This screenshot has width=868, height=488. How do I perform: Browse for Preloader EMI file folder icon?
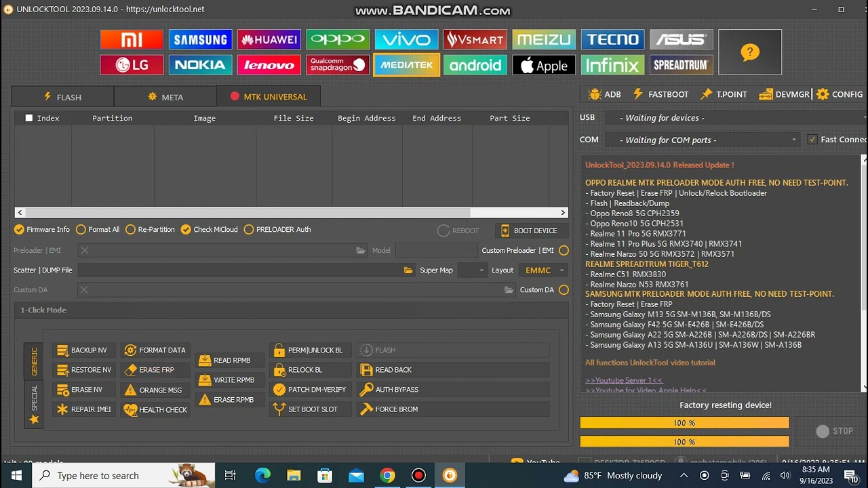[361, 251]
